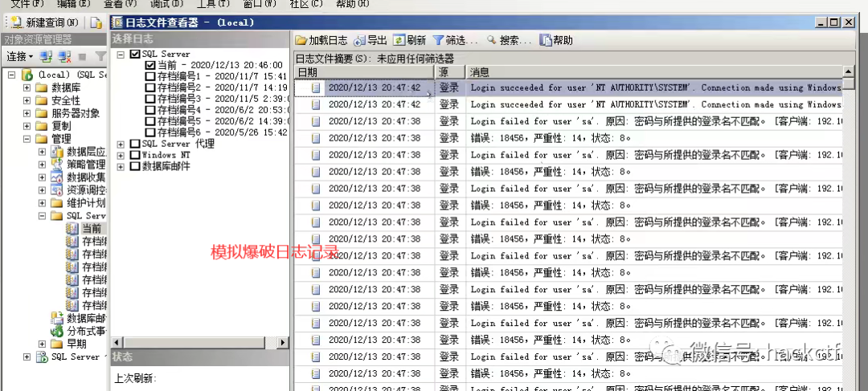
Task: Check the 存档编号5 log checkbox
Action: click(149, 121)
